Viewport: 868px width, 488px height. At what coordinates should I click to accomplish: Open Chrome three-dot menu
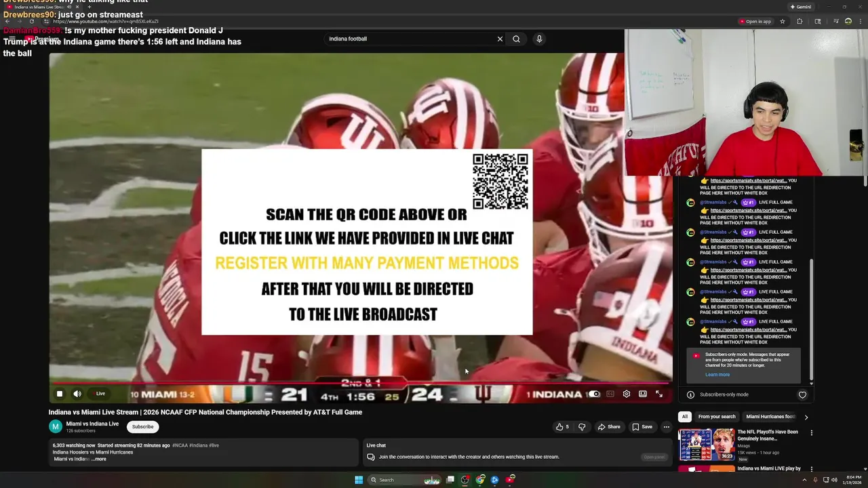pyautogui.click(x=860, y=22)
